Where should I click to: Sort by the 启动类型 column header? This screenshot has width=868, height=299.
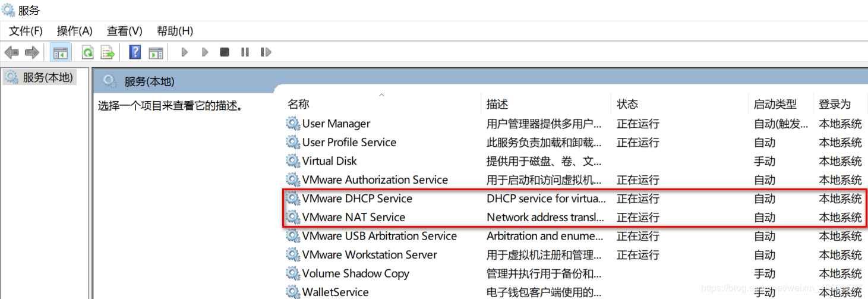click(x=775, y=105)
